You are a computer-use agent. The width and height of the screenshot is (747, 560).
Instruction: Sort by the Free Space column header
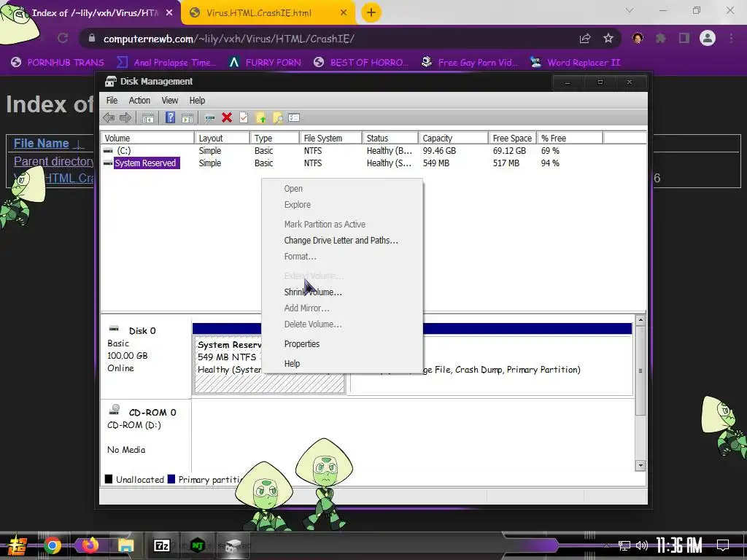click(513, 138)
